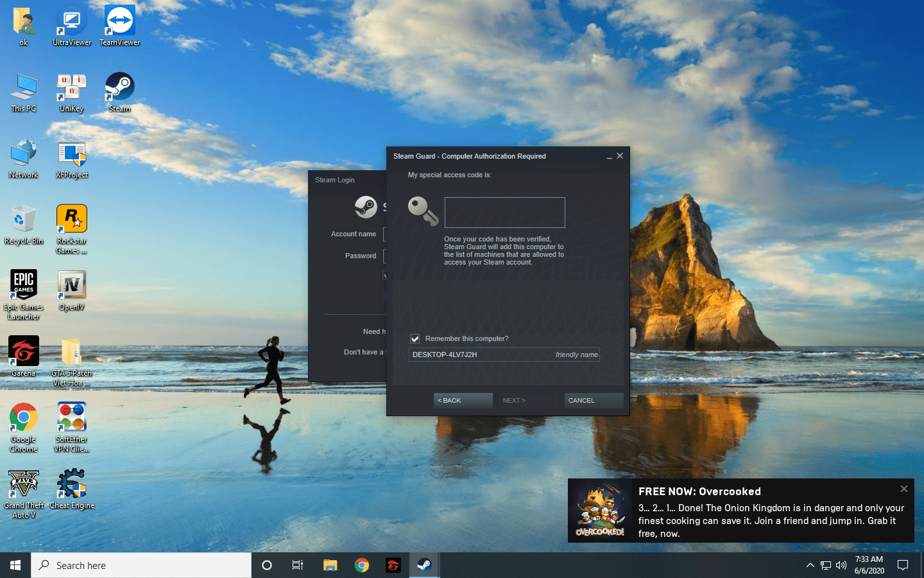Click the 'FREE NOW: Overcooked' headline

(699, 491)
